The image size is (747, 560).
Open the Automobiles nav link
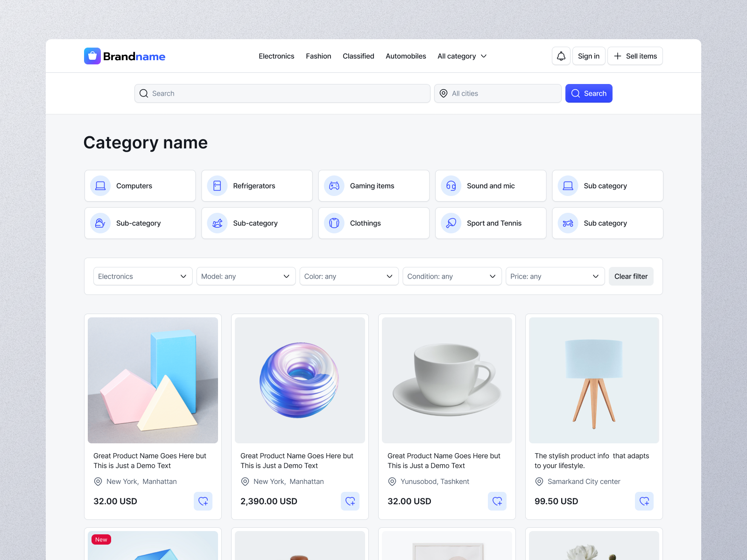point(406,56)
